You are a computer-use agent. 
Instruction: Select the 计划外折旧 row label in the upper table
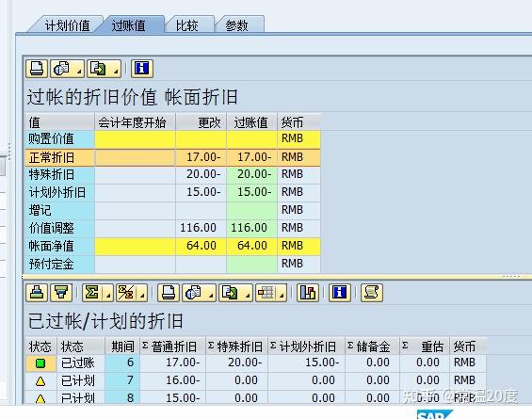57,193
